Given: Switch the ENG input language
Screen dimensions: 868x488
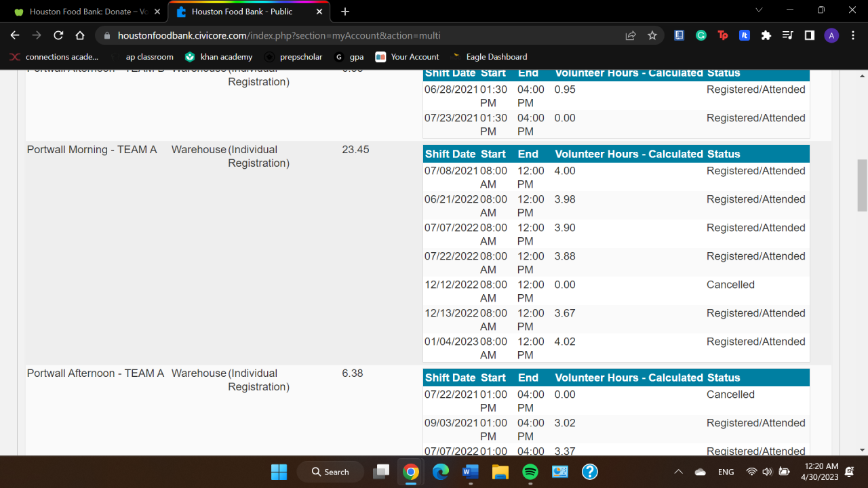Looking at the screenshot, I should (726, 472).
